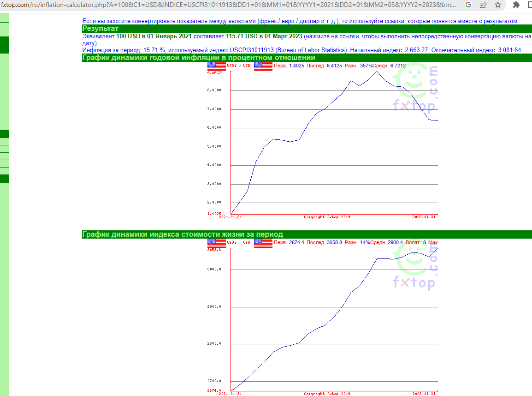Bookmark this page with the star icon
This screenshot has height=396, width=532.
point(498,5)
